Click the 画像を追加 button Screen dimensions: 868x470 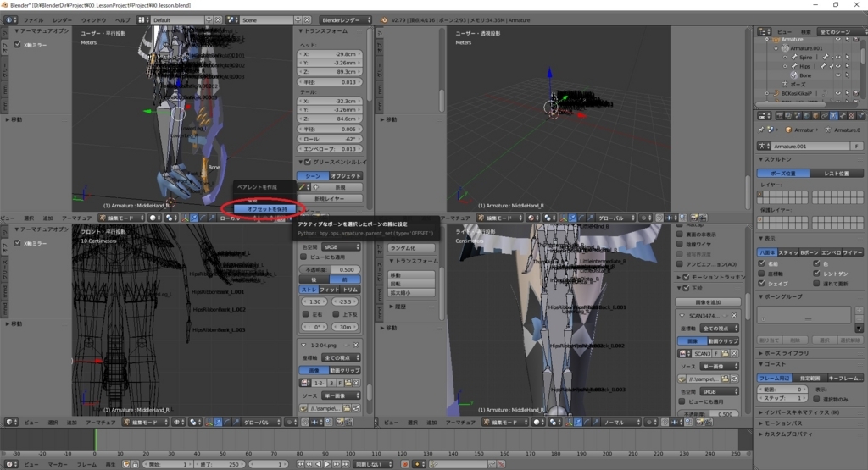708,302
